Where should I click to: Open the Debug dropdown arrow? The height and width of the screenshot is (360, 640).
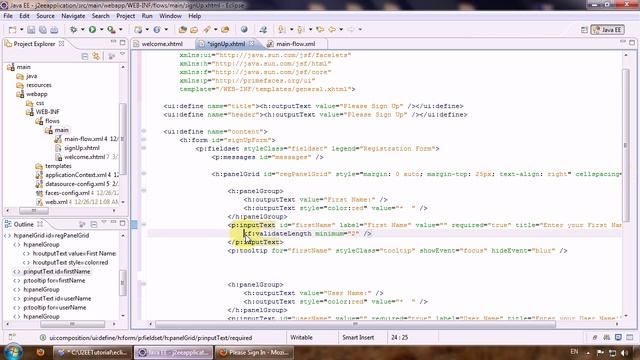pos(82,29)
